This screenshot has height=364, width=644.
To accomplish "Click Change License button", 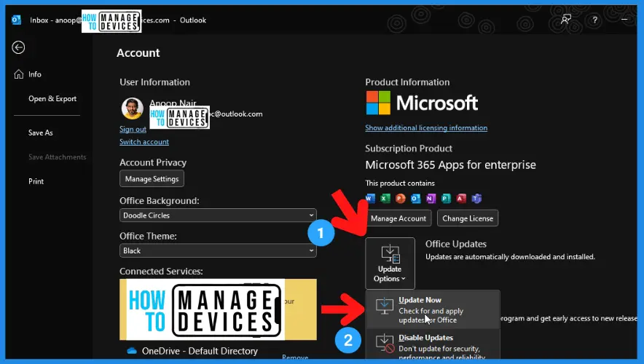I will (468, 218).
